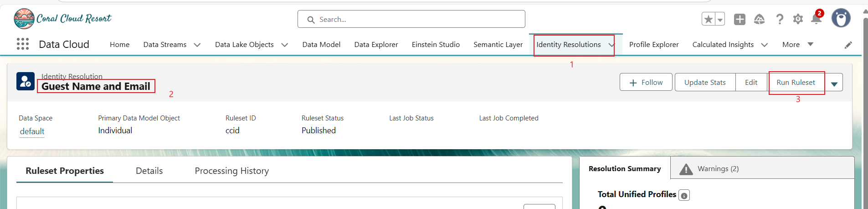Open the Data Streams tab

click(x=165, y=44)
